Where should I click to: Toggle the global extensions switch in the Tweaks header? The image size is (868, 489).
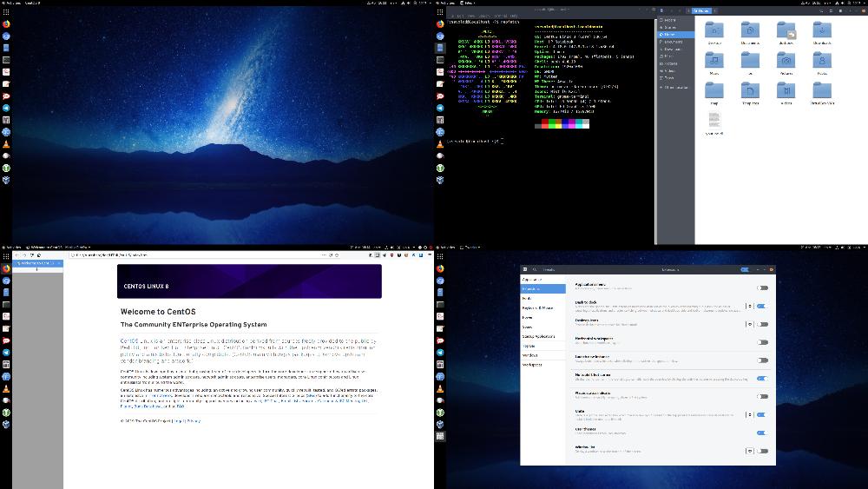click(745, 270)
